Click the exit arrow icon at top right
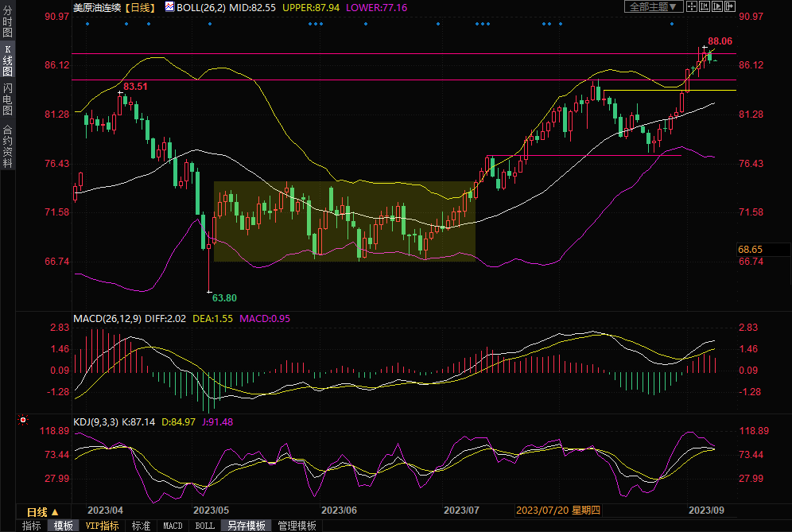 pos(730,6)
